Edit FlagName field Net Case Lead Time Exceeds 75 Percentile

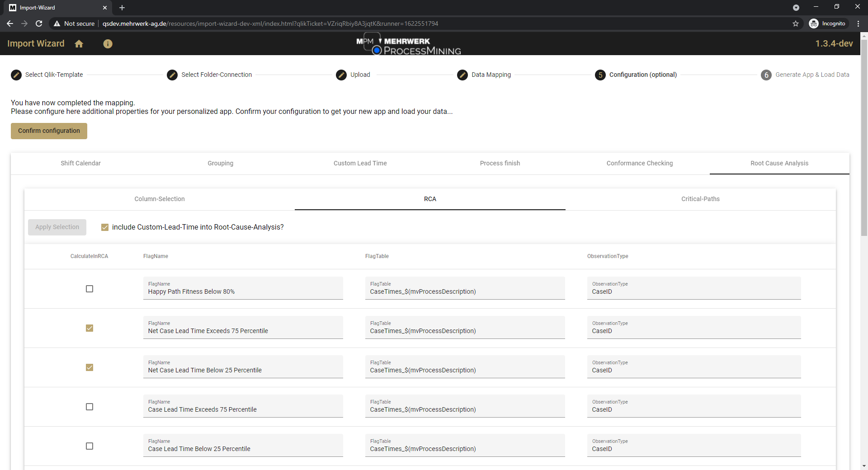[x=243, y=327]
